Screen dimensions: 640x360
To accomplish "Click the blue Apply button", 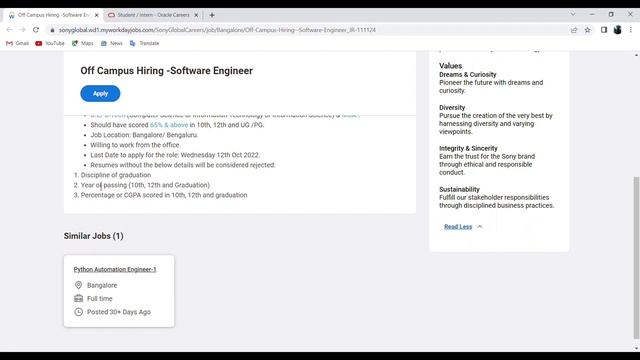I will (x=100, y=93).
